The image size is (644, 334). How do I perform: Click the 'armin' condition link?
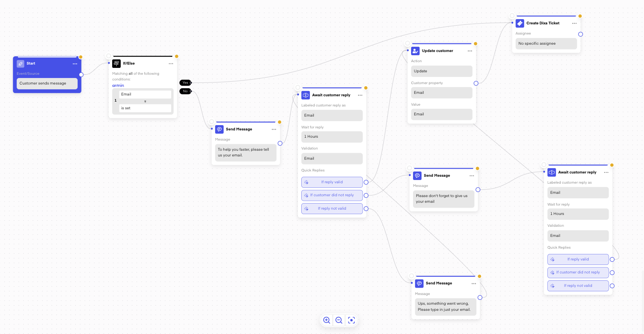point(118,86)
